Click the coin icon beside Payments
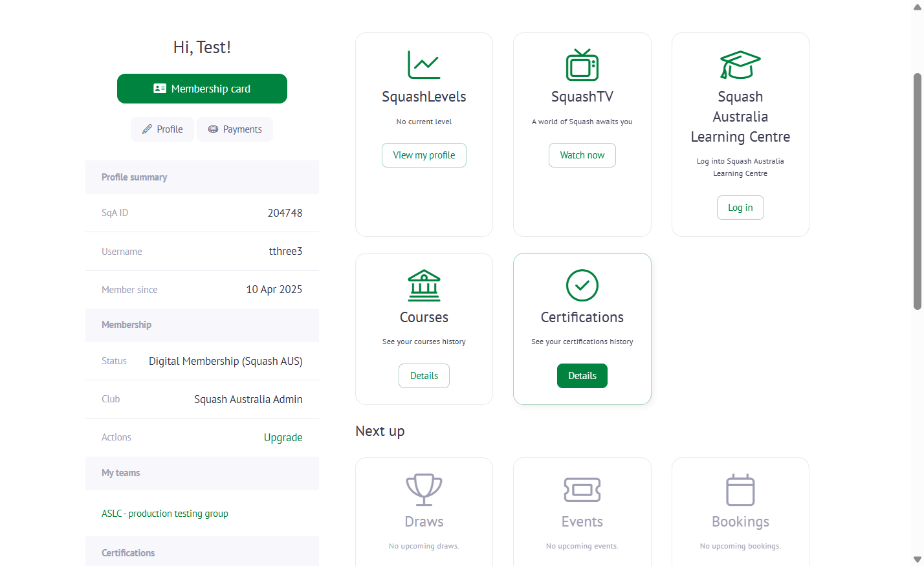The height and width of the screenshot is (566, 924). 213,129
